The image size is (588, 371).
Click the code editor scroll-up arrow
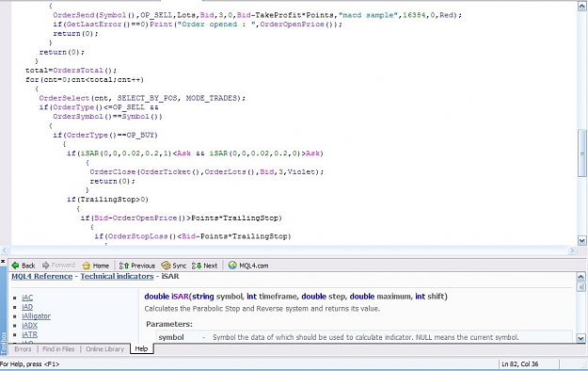(582, 7)
